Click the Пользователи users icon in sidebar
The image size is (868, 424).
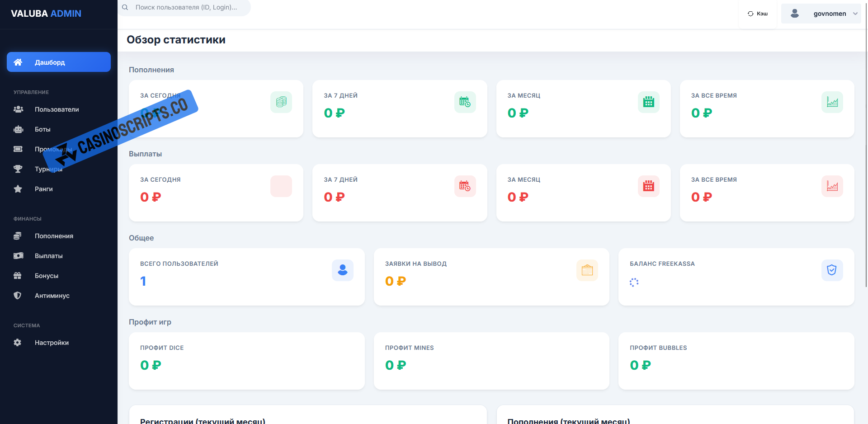point(18,109)
